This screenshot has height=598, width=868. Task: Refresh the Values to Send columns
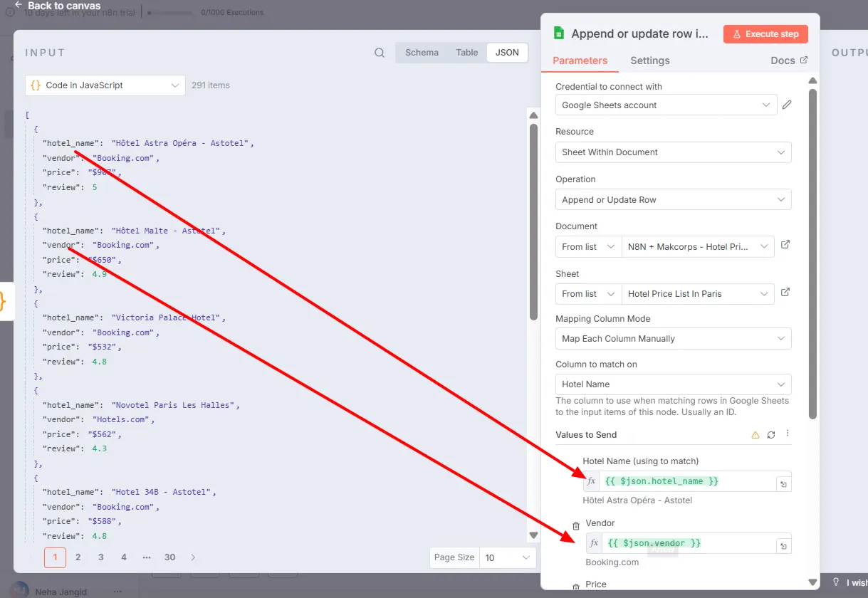point(771,435)
